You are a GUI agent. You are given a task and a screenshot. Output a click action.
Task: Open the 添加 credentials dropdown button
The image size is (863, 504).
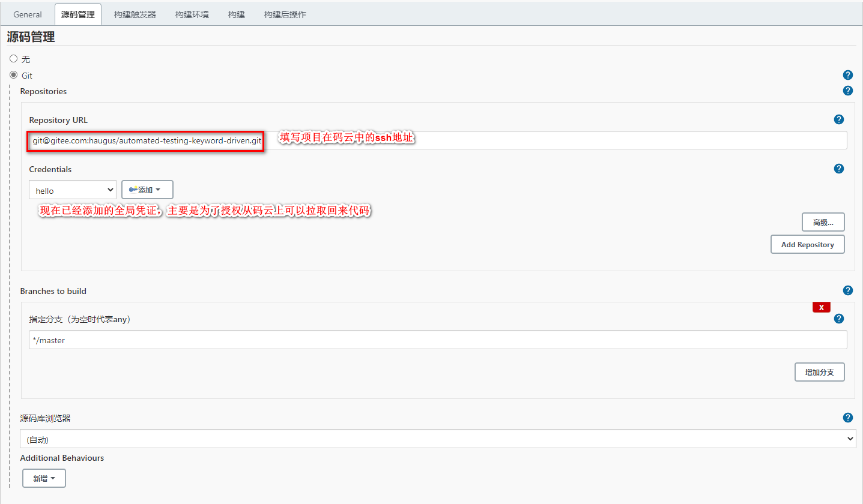(147, 190)
